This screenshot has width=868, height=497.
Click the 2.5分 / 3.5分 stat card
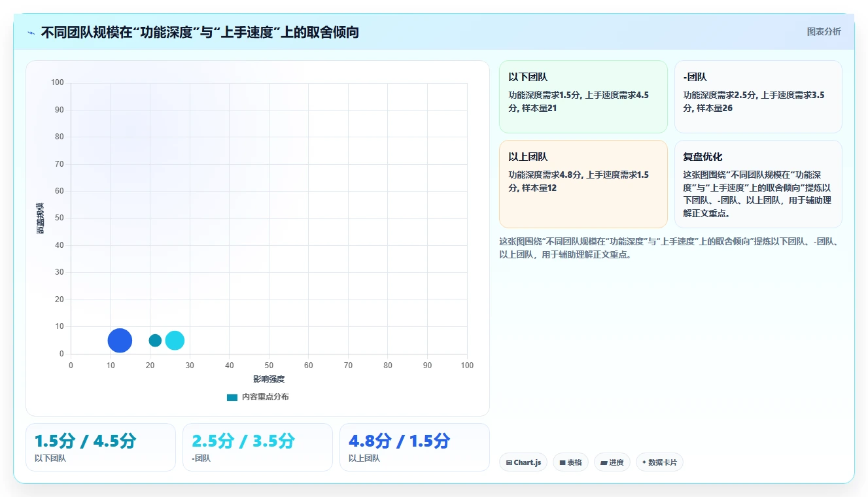258,447
